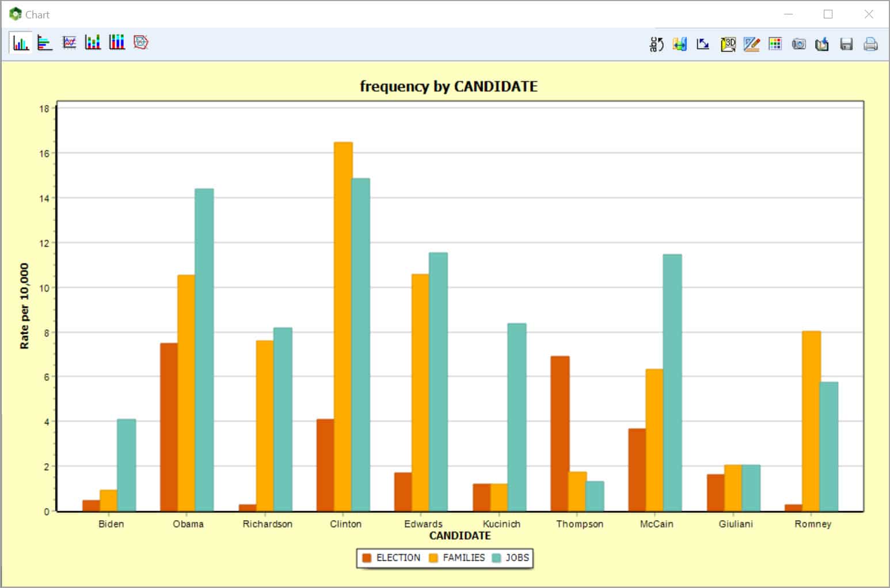Screen dimensions: 890x588
Task: Click the chart title 'frequency by CANDIDATE'
Action: click(x=448, y=86)
